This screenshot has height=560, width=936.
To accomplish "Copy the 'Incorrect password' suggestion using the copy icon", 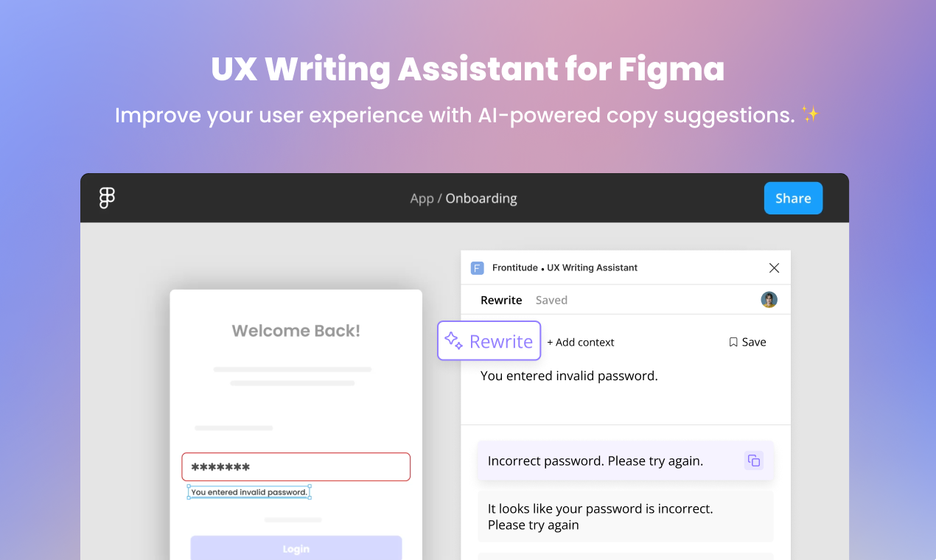I will click(753, 460).
